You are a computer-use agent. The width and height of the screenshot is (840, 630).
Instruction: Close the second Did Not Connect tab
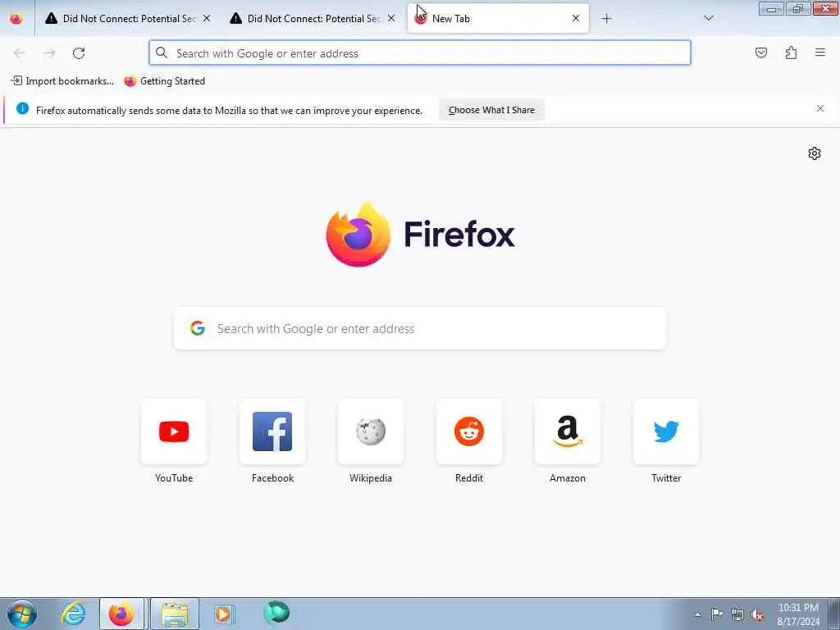click(391, 19)
